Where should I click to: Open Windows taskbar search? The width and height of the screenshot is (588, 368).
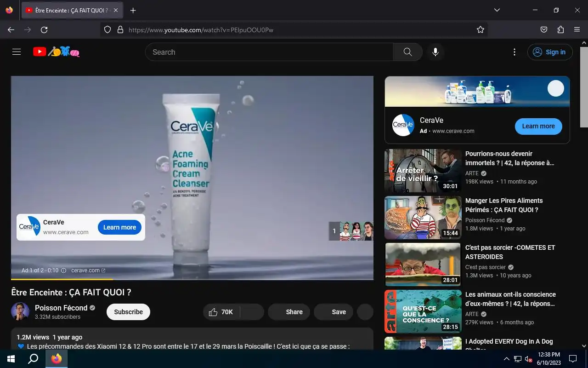[x=33, y=359]
